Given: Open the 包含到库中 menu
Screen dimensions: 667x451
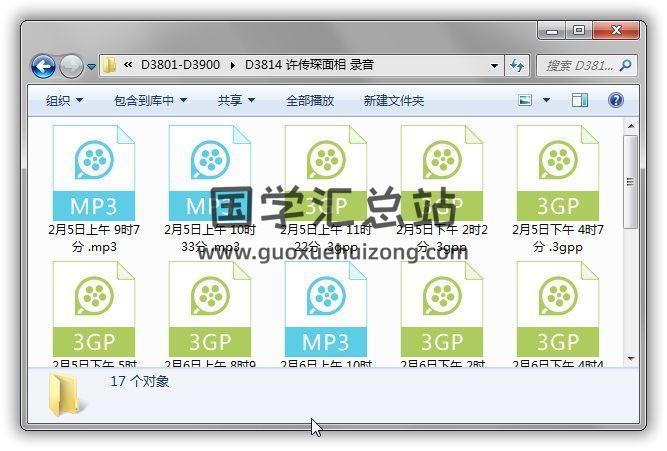Looking at the screenshot, I should pyautogui.click(x=151, y=100).
